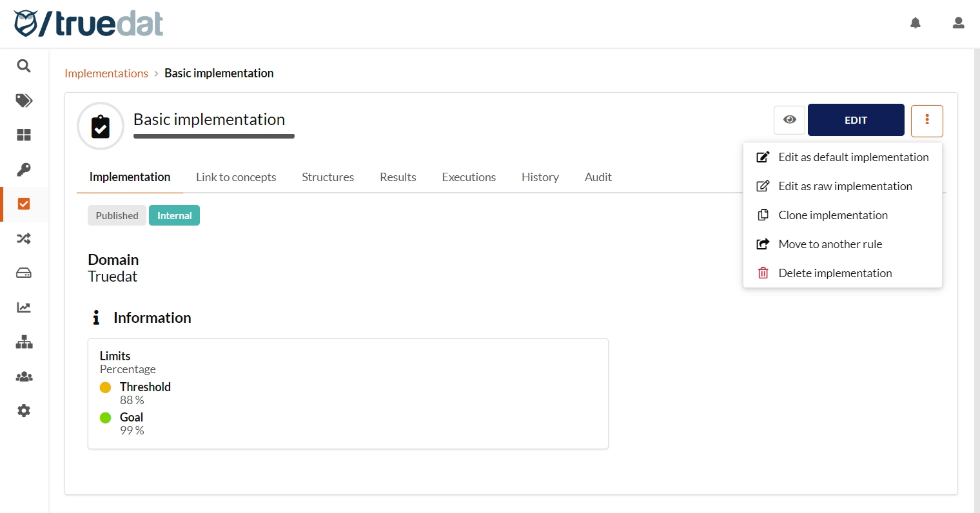Switch to the Executions tab
The image size is (980, 513).
click(x=469, y=177)
